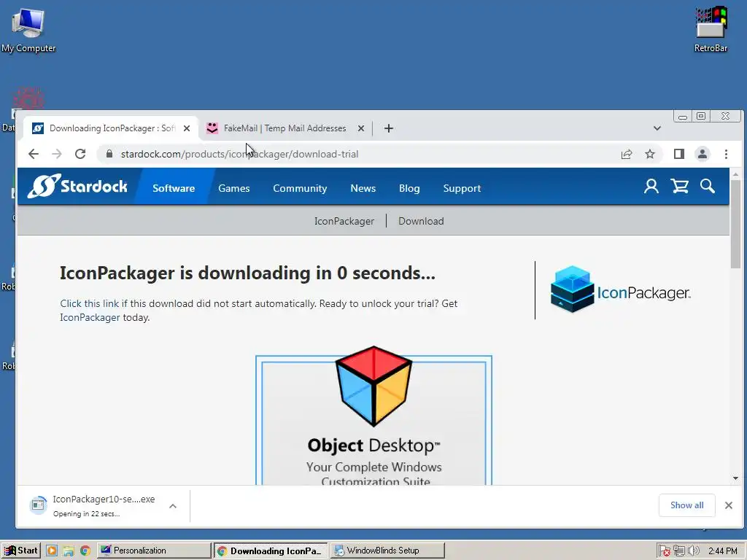Launch Chrome from quick launch

[x=85, y=551]
